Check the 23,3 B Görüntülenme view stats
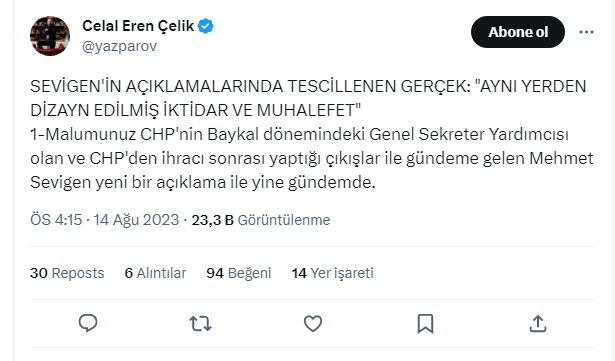Screen dimensions: 615x361 261,220
